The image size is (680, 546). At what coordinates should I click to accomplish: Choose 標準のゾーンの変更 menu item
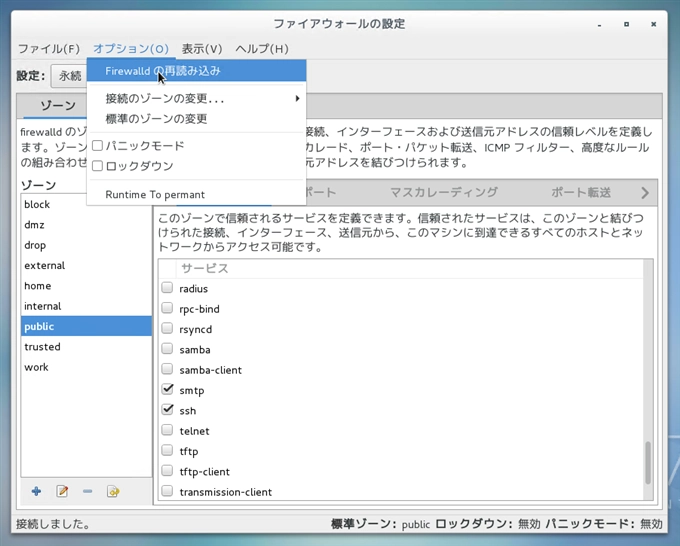pyautogui.click(x=196, y=118)
